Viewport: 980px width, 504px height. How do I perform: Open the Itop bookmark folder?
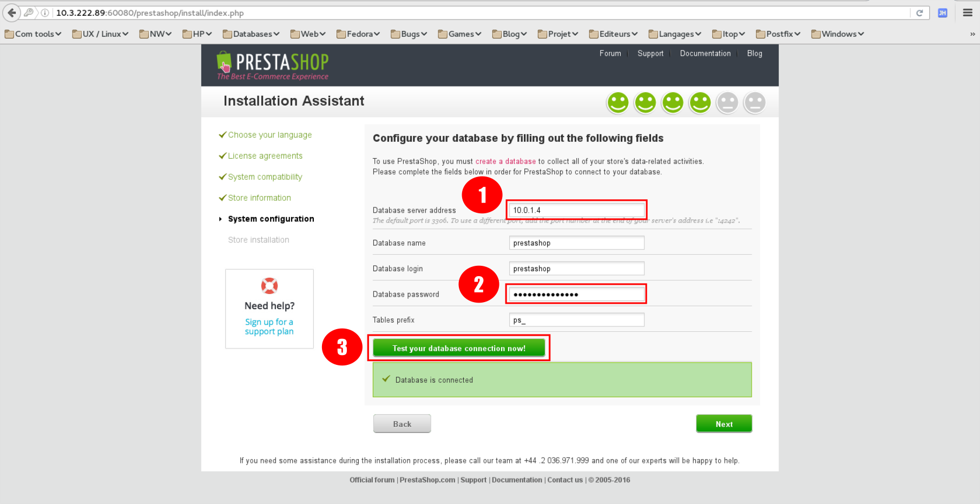[729, 34]
